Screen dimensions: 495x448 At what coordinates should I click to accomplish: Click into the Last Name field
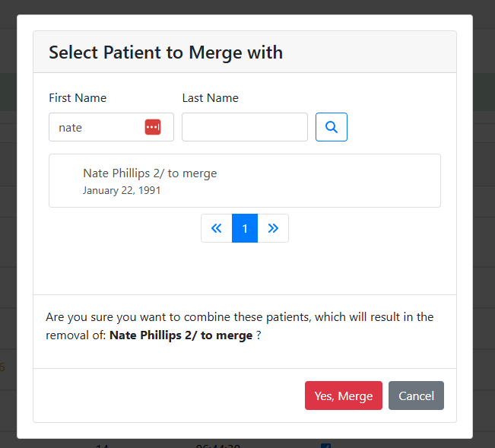point(244,127)
